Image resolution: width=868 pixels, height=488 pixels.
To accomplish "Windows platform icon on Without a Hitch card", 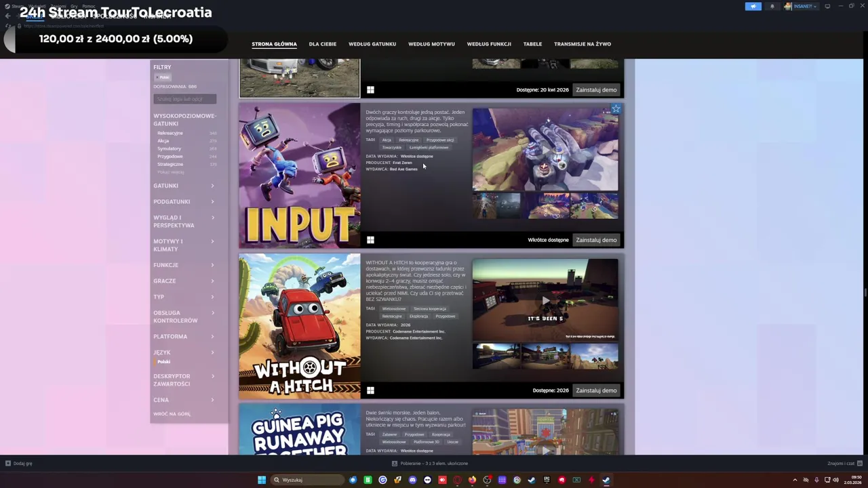I will [x=370, y=390].
